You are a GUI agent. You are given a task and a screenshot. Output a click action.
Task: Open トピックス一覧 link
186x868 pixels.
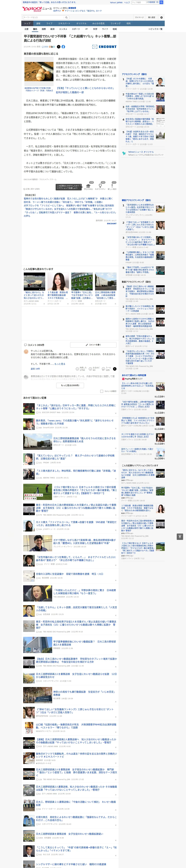click(155, 29)
